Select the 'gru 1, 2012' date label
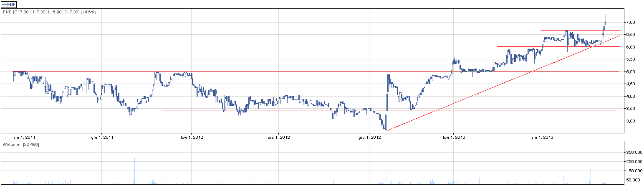The width and height of the screenshot is (644, 186). click(369, 137)
